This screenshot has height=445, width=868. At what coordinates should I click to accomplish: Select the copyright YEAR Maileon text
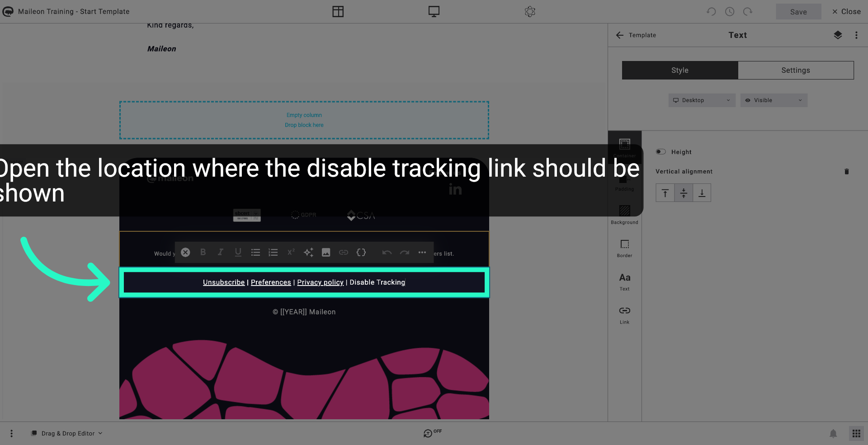[304, 312]
